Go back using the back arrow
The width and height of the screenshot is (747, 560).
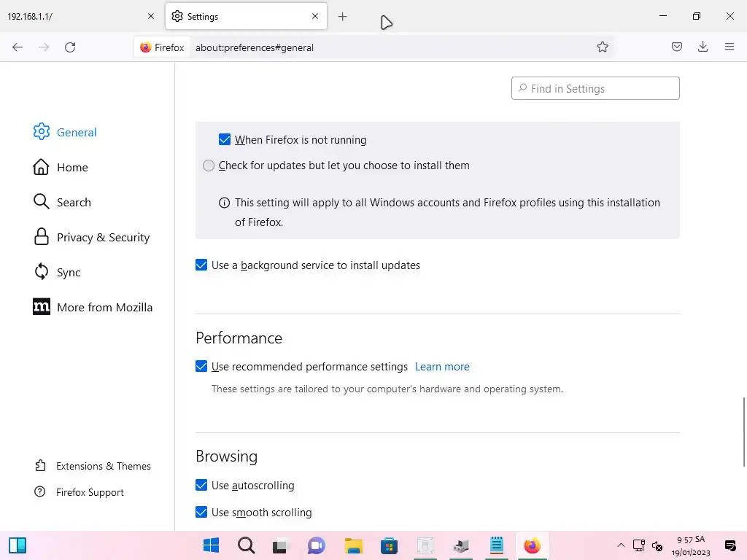(x=18, y=47)
